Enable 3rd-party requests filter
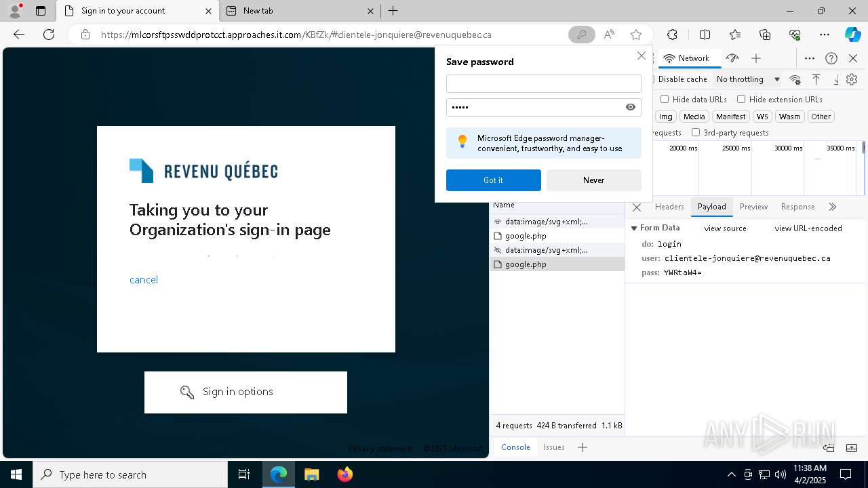The image size is (868, 488). pos(696,133)
